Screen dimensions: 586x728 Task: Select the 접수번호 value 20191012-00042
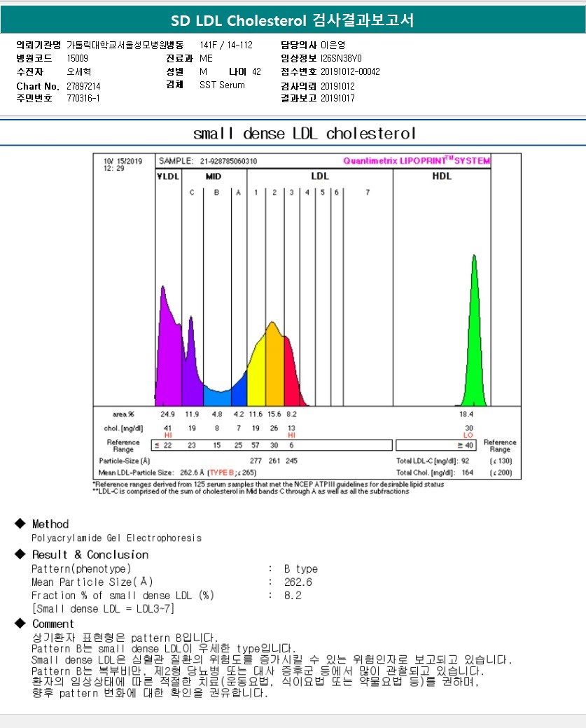[x=350, y=71]
